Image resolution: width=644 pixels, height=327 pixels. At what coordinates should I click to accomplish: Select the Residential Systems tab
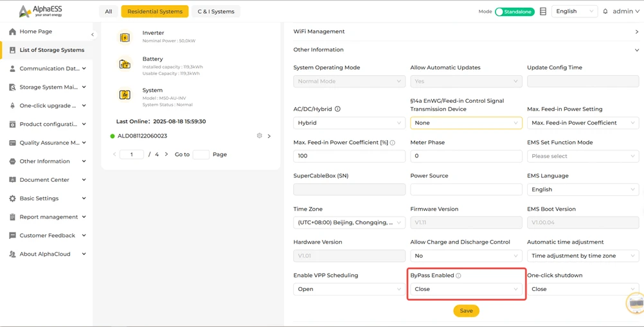click(x=155, y=12)
